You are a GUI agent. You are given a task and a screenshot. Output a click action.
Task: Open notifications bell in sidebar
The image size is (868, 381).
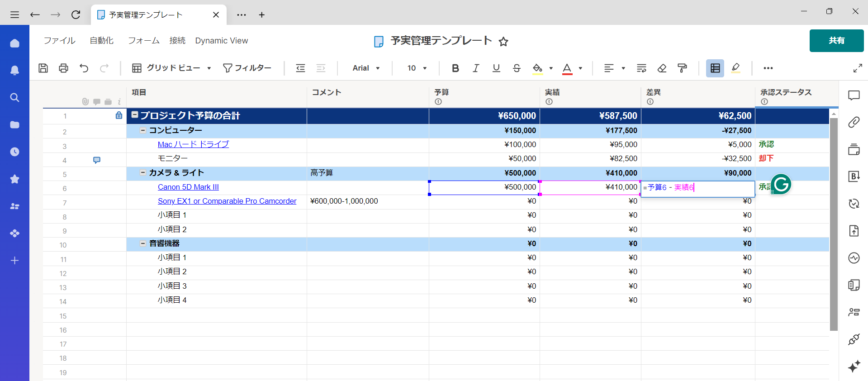pos(14,70)
